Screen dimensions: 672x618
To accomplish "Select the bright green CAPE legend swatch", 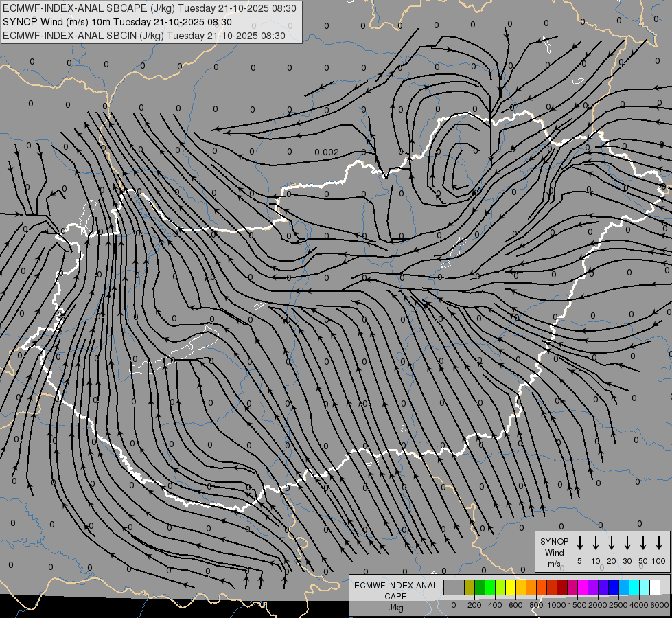I will click(x=490, y=587).
